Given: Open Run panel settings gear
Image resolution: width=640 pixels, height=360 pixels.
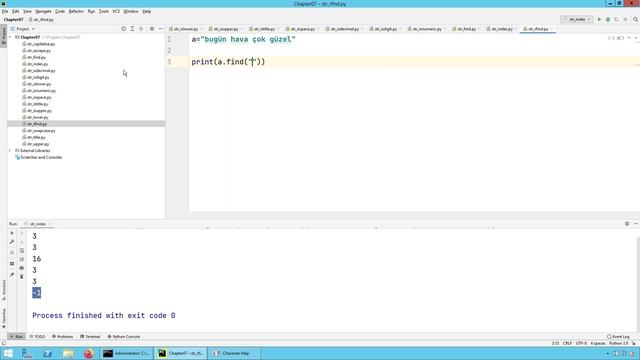Looking at the screenshot, I should (x=627, y=224).
